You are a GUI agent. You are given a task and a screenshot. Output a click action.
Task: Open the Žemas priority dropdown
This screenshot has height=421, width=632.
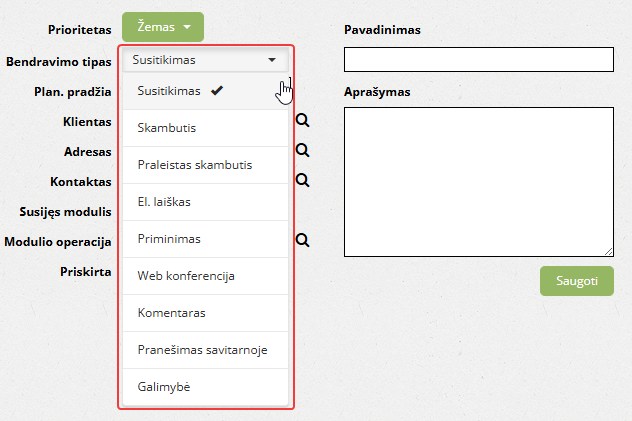pos(163,27)
